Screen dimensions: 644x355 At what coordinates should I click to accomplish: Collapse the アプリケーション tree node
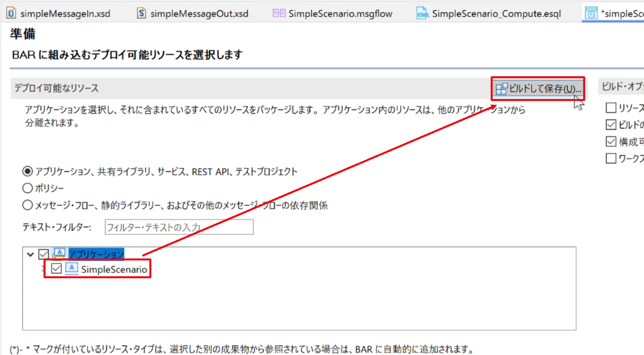(x=31, y=254)
